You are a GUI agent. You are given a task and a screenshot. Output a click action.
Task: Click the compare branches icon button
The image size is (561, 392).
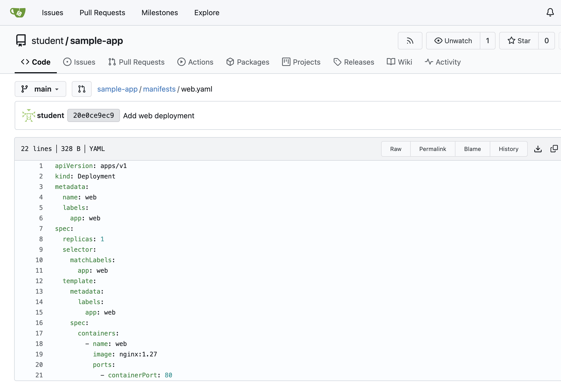(82, 89)
